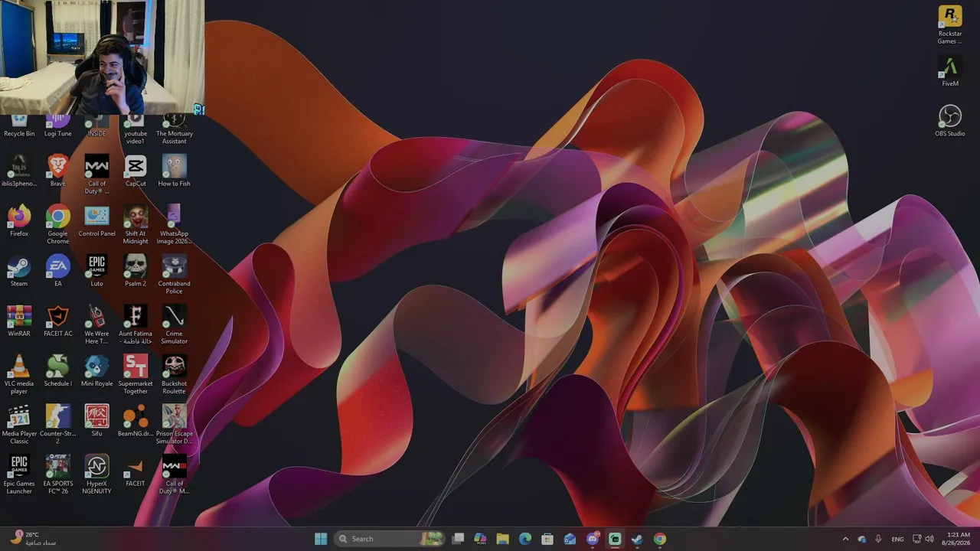Launch the FiveM desktop shortcut
The image size is (980, 551).
950,71
